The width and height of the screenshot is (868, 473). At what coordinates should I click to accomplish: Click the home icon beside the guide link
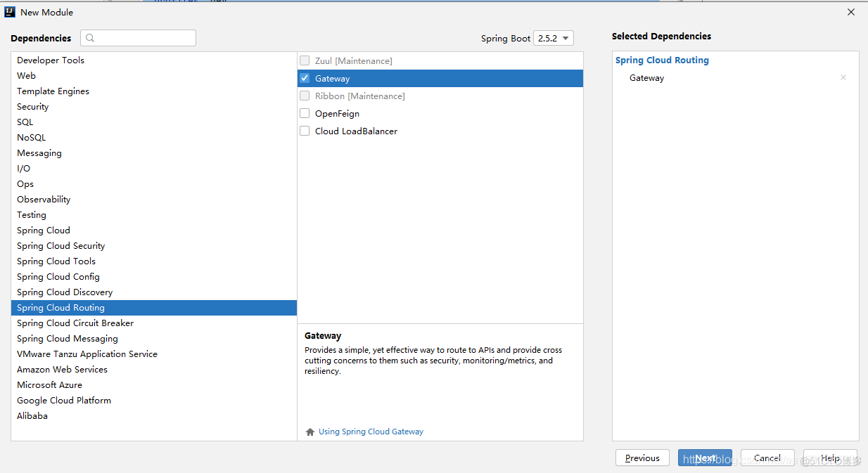tap(310, 432)
